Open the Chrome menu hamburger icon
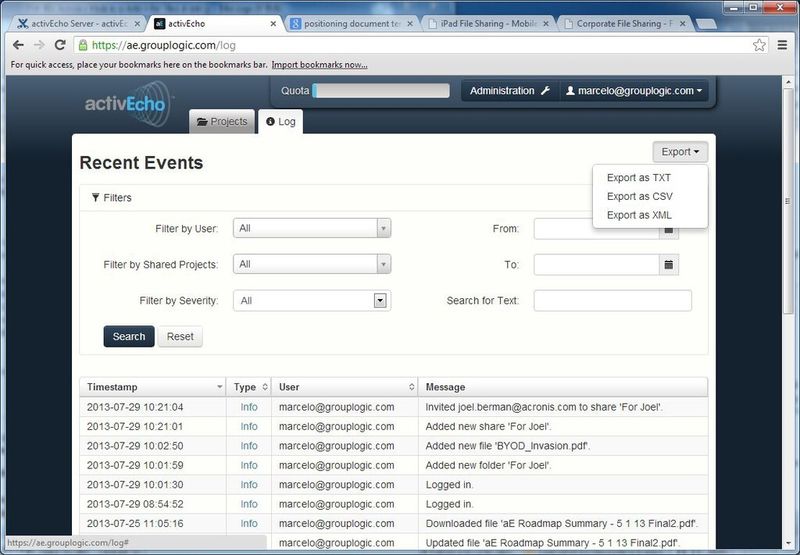This screenshot has width=800, height=555. [x=782, y=45]
